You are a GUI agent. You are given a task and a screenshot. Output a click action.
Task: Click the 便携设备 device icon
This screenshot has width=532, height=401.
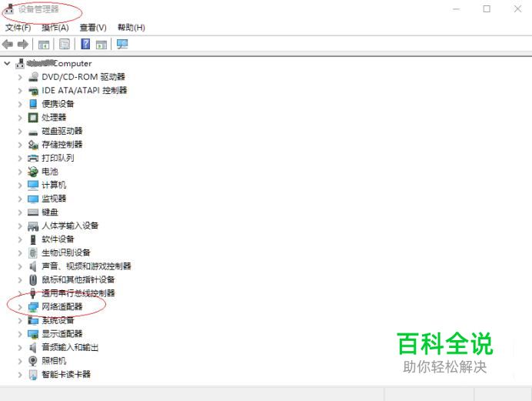[33, 104]
